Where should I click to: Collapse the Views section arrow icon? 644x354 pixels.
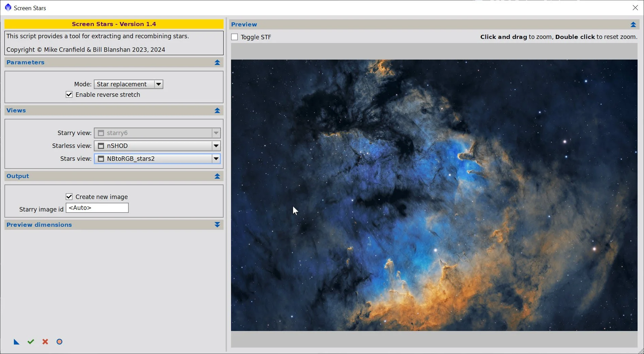click(217, 111)
